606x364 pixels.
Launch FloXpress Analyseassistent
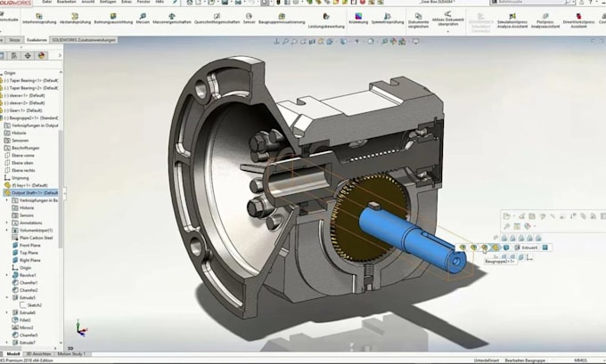pos(545,20)
